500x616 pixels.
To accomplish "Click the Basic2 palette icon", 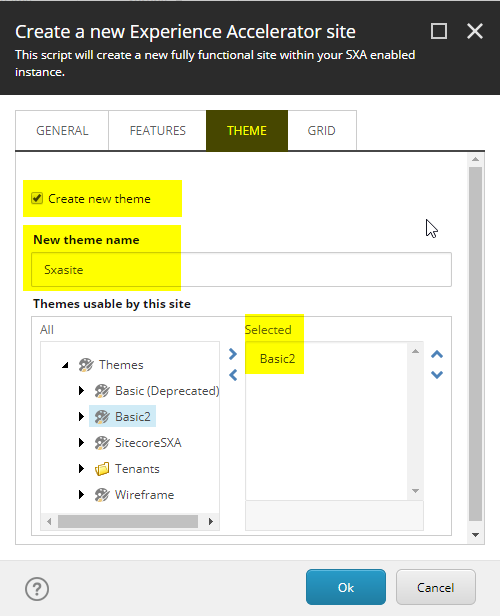I will point(102,416).
